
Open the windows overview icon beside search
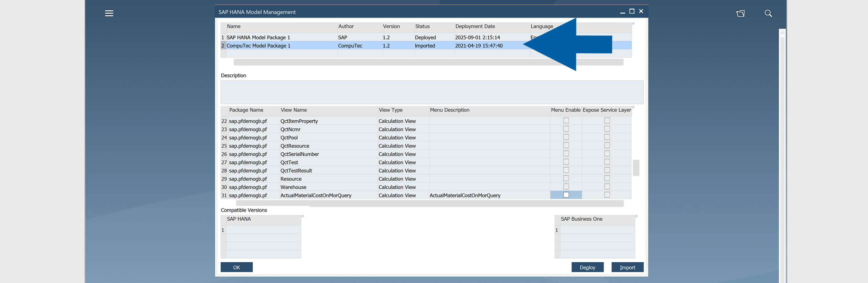point(740,13)
